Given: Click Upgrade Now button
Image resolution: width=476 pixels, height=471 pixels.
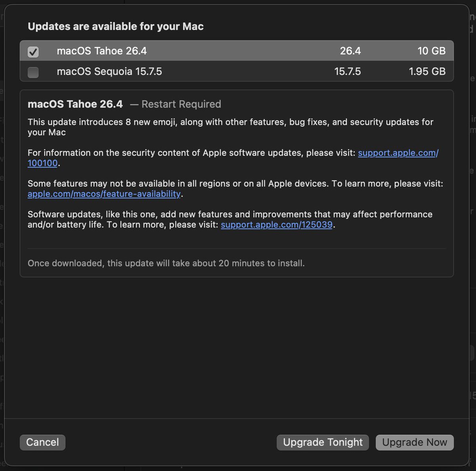Looking at the screenshot, I should [415, 442].
